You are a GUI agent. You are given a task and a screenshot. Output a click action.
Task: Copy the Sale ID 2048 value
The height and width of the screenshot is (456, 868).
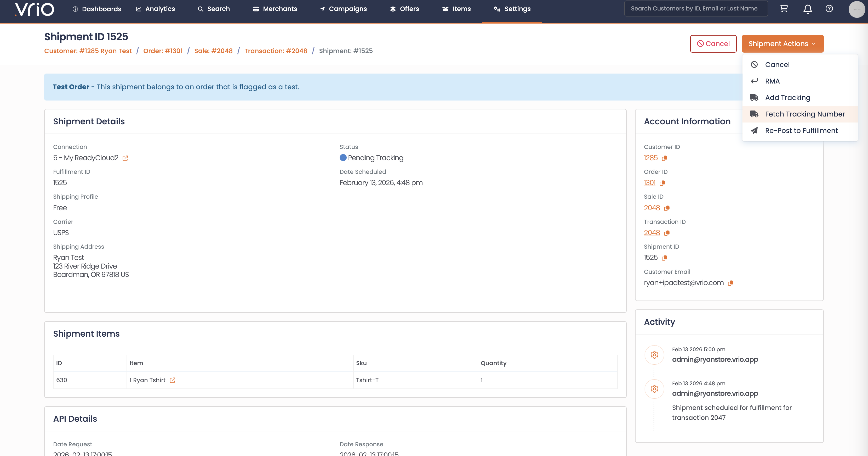[666, 208]
